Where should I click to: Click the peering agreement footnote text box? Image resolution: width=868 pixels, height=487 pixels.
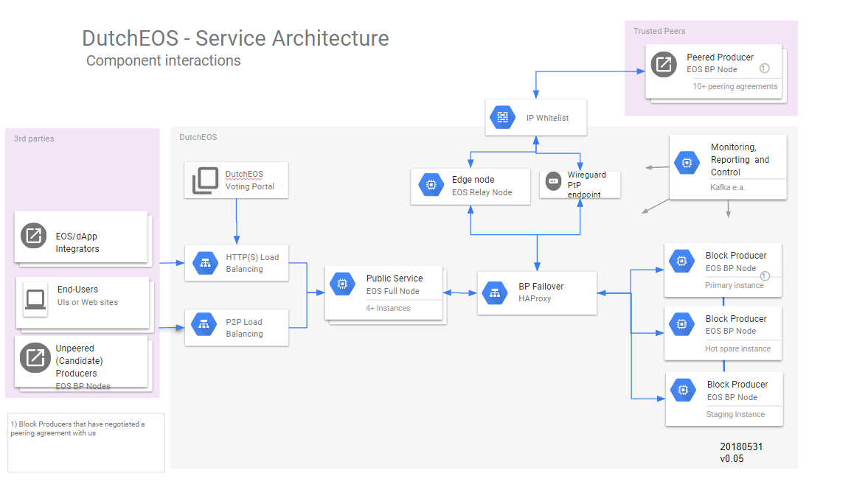[86, 443]
